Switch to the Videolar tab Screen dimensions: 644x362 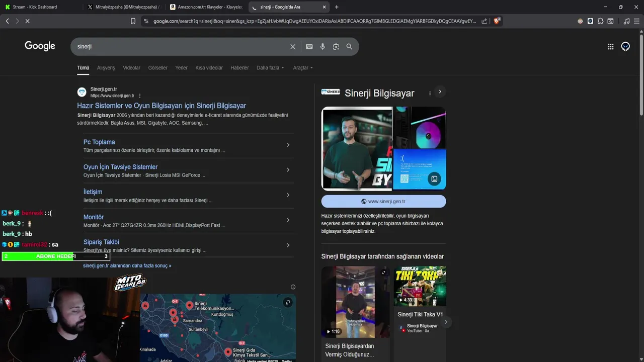tap(132, 68)
